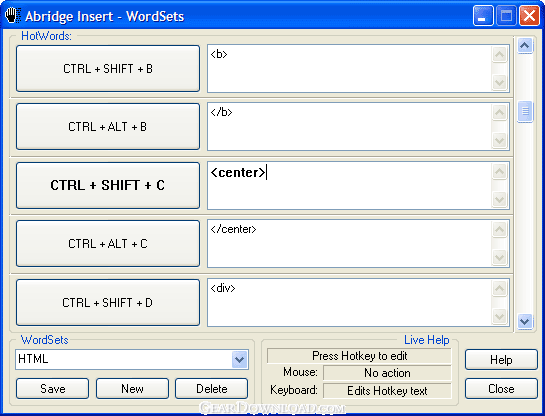Create a New WordSet
545x416 pixels.
coord(132,389)
